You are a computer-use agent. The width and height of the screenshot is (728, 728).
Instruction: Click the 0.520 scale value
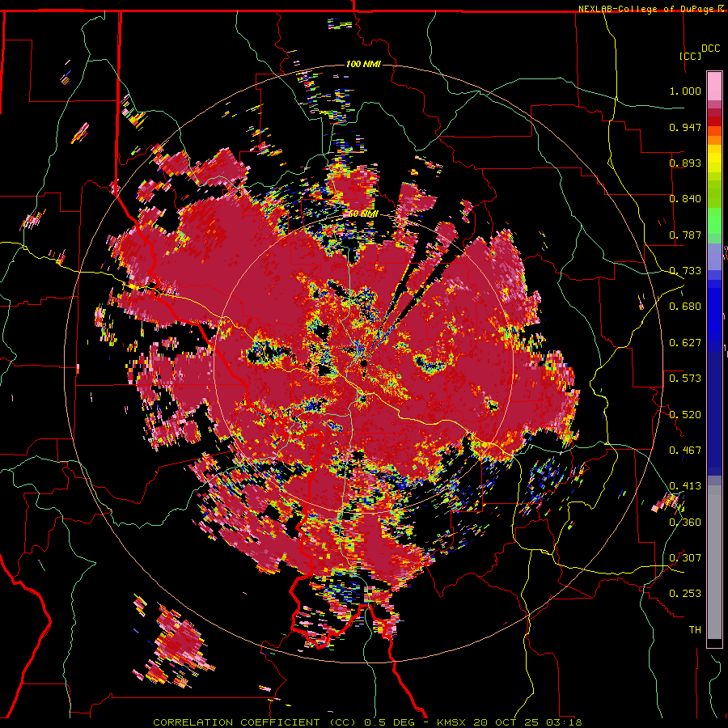click(685, 414)
